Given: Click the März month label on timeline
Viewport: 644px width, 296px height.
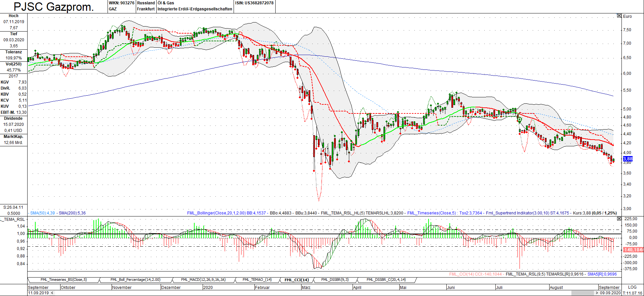Looking at the screenshot, I should coord(306,288).
